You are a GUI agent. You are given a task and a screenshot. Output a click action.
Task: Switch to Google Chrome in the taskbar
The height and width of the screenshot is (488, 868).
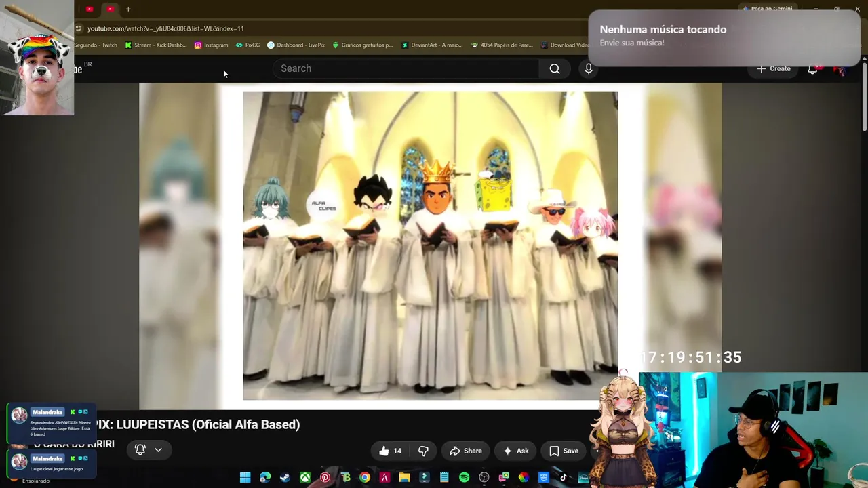365,477
